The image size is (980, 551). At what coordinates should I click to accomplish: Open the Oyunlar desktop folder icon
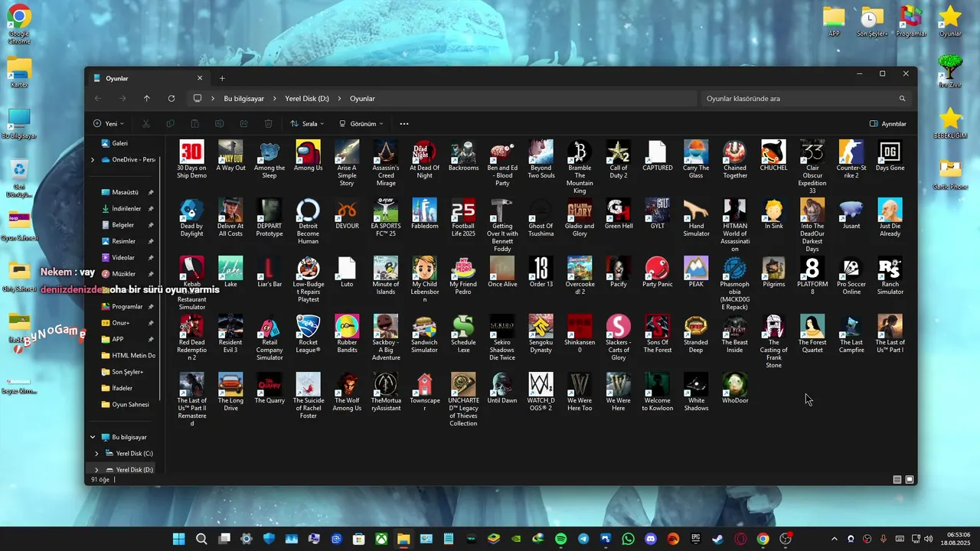950,21
